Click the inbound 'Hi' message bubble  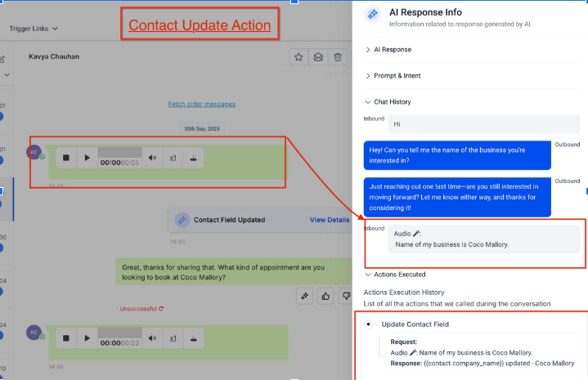coord(484,124)
